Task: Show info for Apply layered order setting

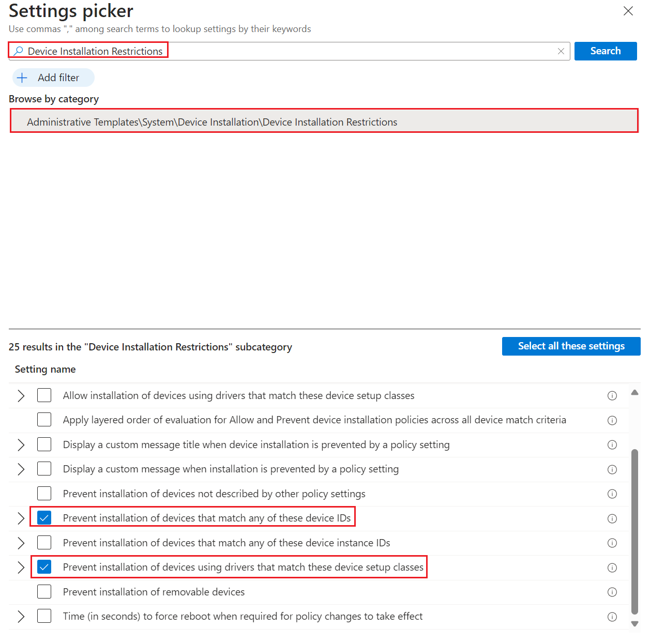Action: pos(612,420)
